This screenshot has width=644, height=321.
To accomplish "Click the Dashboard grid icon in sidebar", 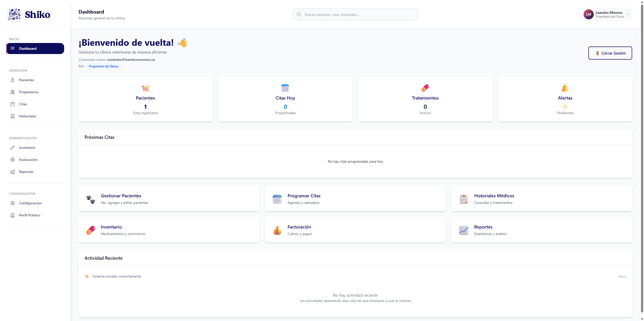I will (x=13, y=48).
